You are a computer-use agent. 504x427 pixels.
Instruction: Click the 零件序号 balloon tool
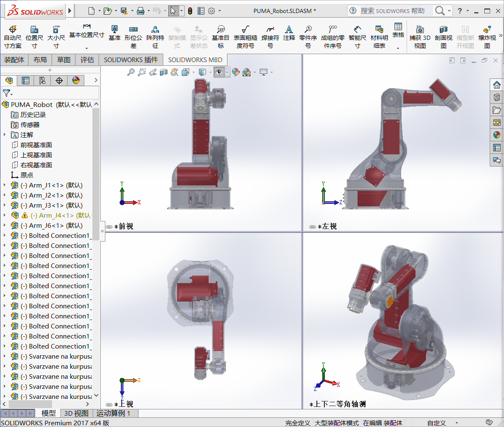[308, 36]
